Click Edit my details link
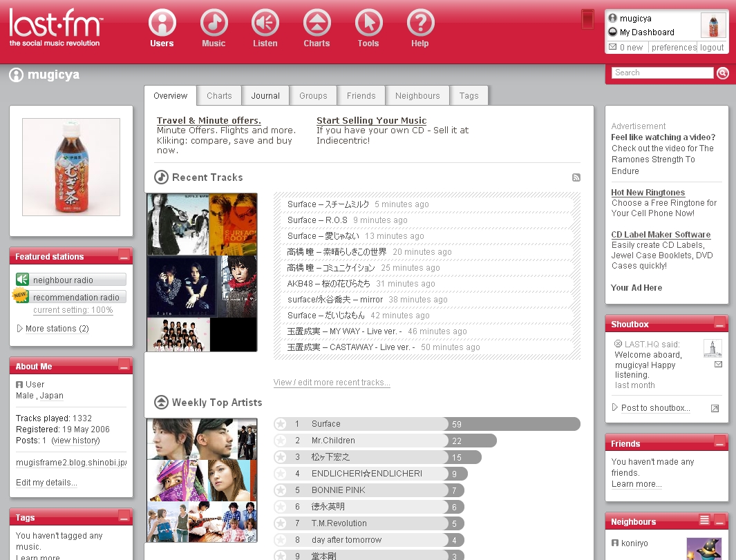Viewport: 736px width, 560px height. 46,482
